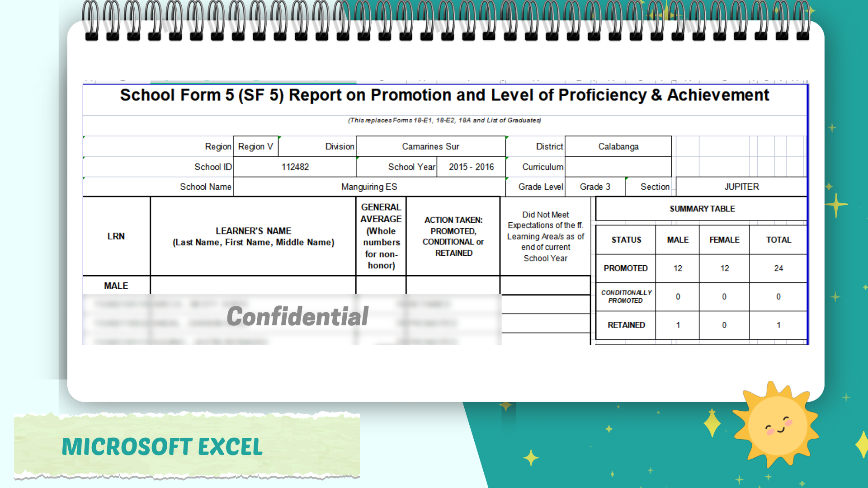Select the empty Curriculum value cell
Screen dimensions: 868x488
point(618,167)
